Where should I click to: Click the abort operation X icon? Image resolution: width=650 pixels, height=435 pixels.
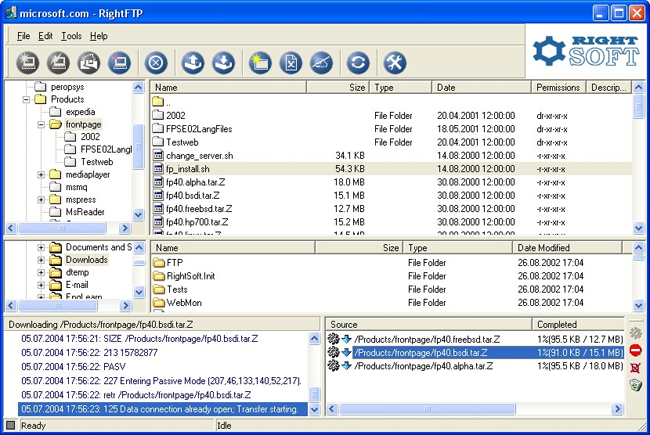156,63
